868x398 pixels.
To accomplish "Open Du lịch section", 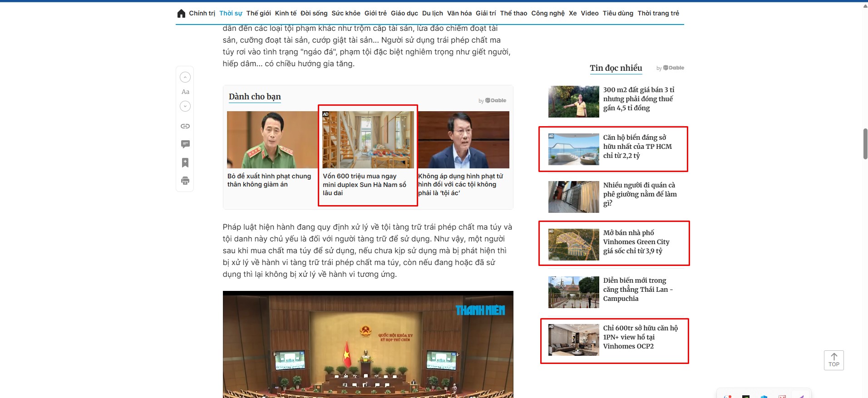I will click(433, 13).
